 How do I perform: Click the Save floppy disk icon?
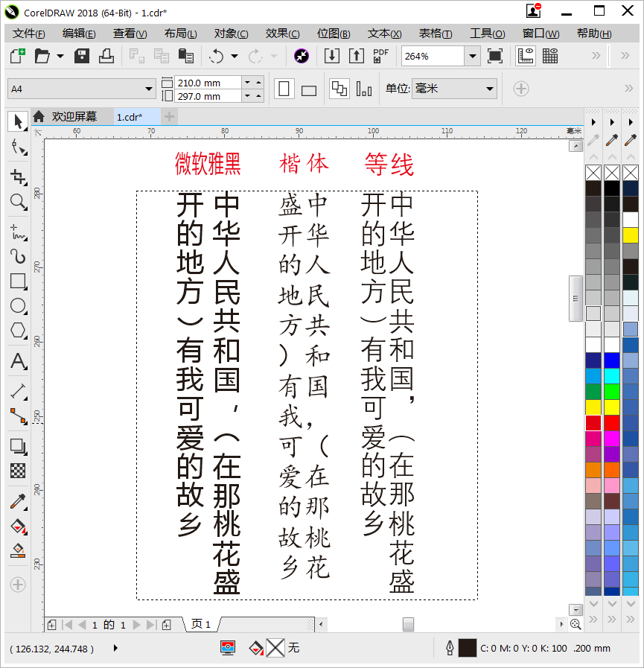[81, 56]
